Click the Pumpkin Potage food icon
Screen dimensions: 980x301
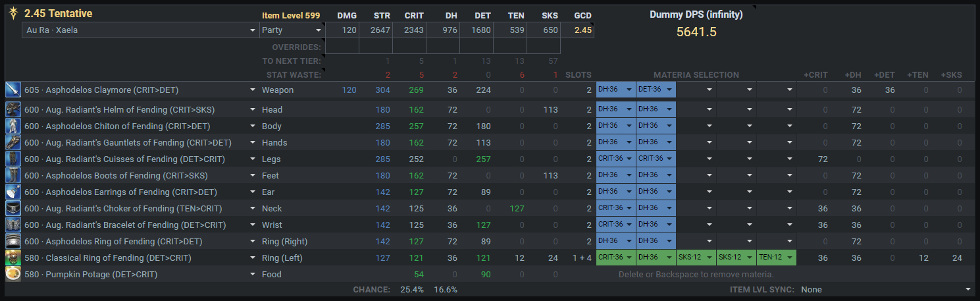tap(13, 274)
